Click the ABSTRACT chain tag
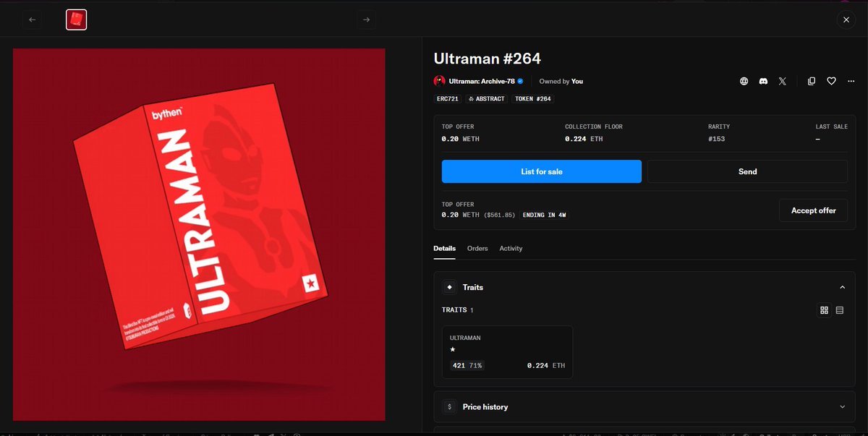The image size is (868, 436). 487,98
